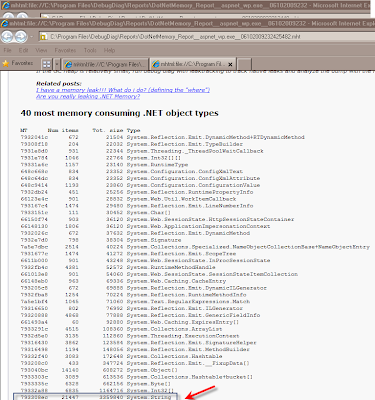Image resolution: width=375 pixels, height=400 pixels.
Task: Select System.Web.Util.WorkItemCallback text
Action: pyautogui.click(x=181, y=199)
